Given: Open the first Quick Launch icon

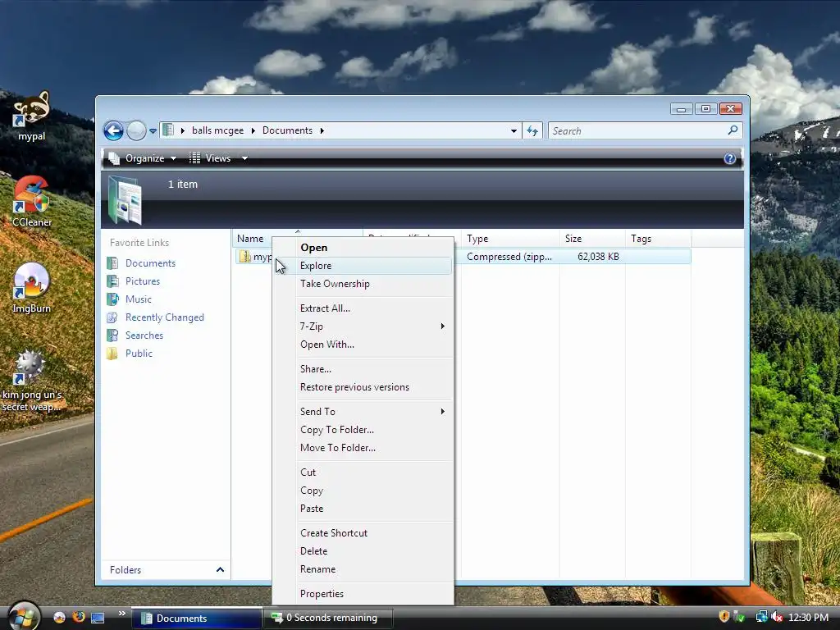Looking at the screenshot, I should point(59,618).
